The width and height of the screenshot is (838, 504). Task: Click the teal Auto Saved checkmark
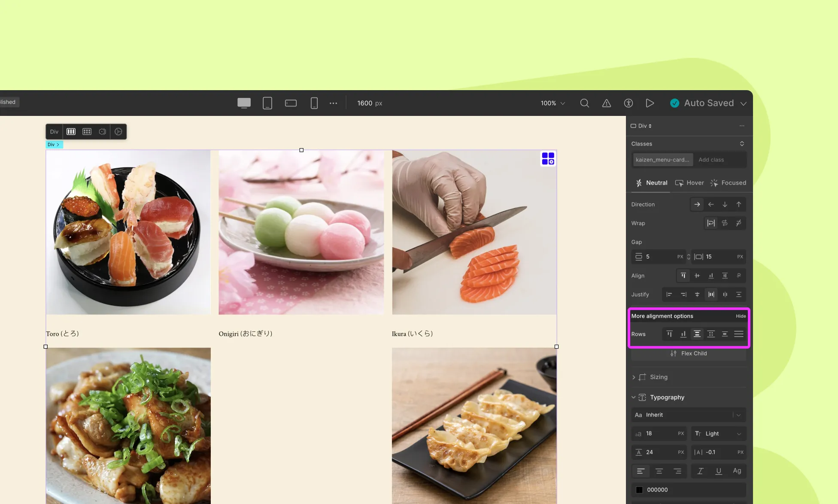click(x=674, y=103)
